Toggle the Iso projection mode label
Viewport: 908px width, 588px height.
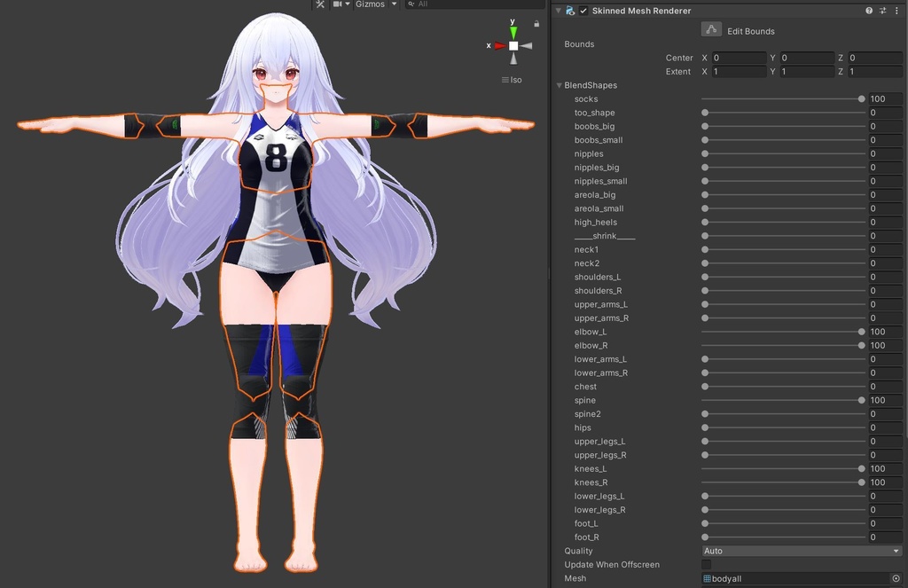(512, 80)
